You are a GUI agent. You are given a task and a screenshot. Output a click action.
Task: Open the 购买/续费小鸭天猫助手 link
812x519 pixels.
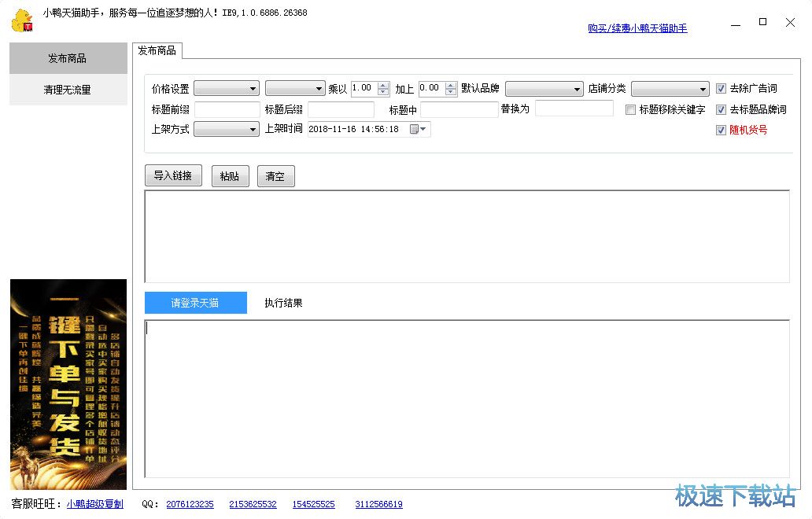[637, 28]
